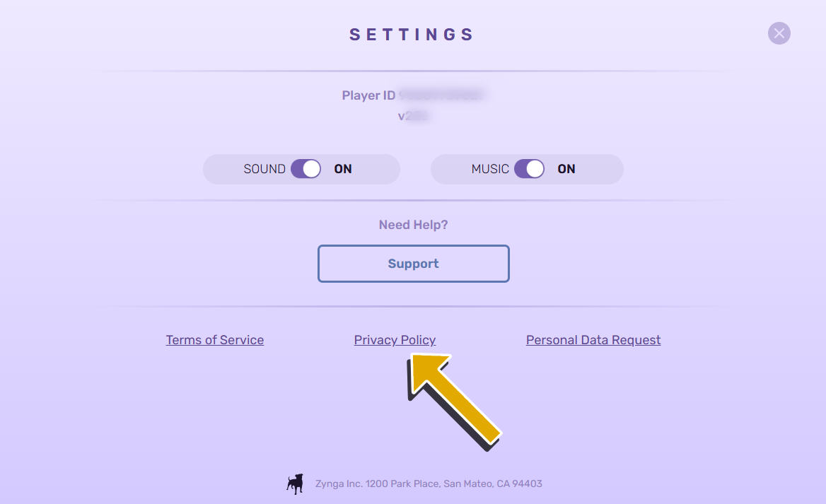Click the Zynga dog logo
This screenshot has width=826, height=504.
(x=295, y=484)
